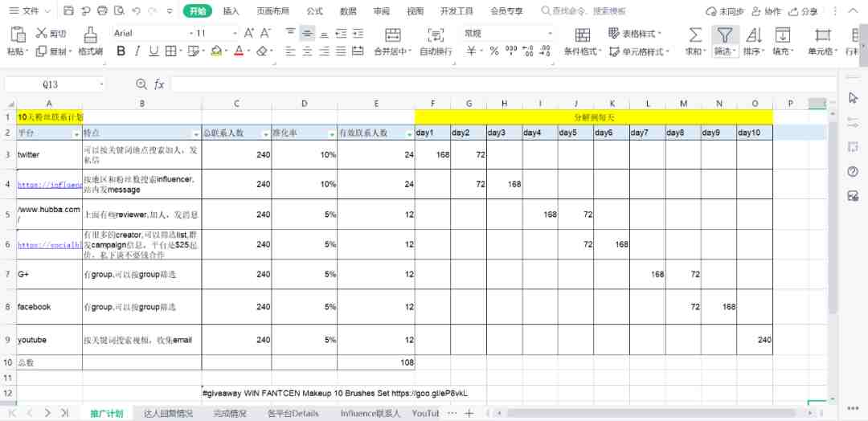Screen dimensions: 868x421
Task: Click the Format Painter brush icon
Action: 90,35
